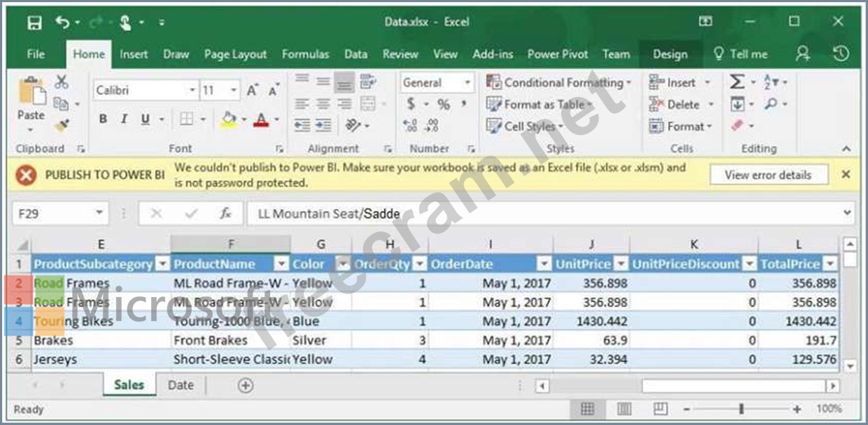Viewport: 868px width, 425px height.
Task: Open the Power Pivot tab
Action: tap(558, 54)
